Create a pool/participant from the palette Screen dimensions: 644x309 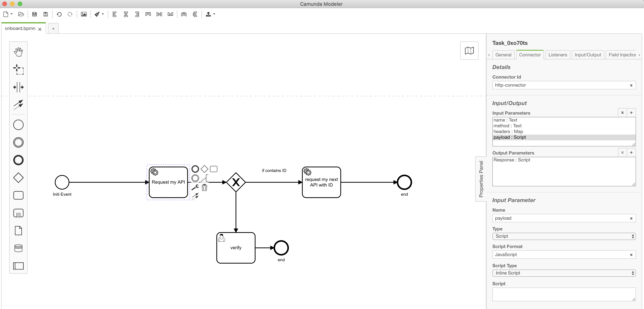pyautogui.click(x=18, y=266)
